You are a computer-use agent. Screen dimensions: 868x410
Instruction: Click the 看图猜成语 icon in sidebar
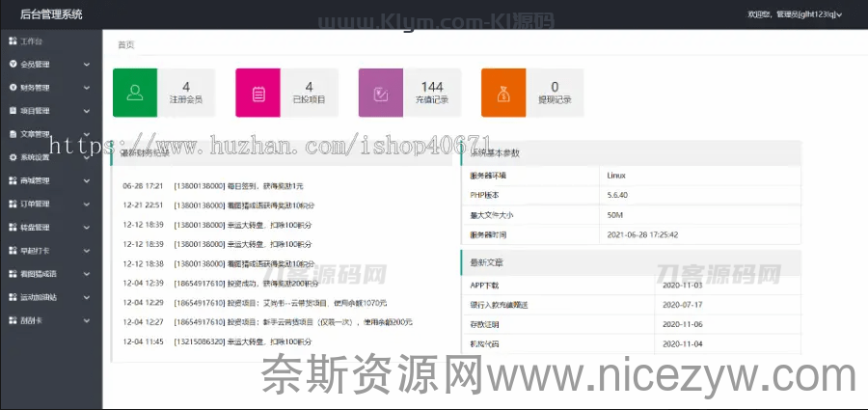click(13, 274)
